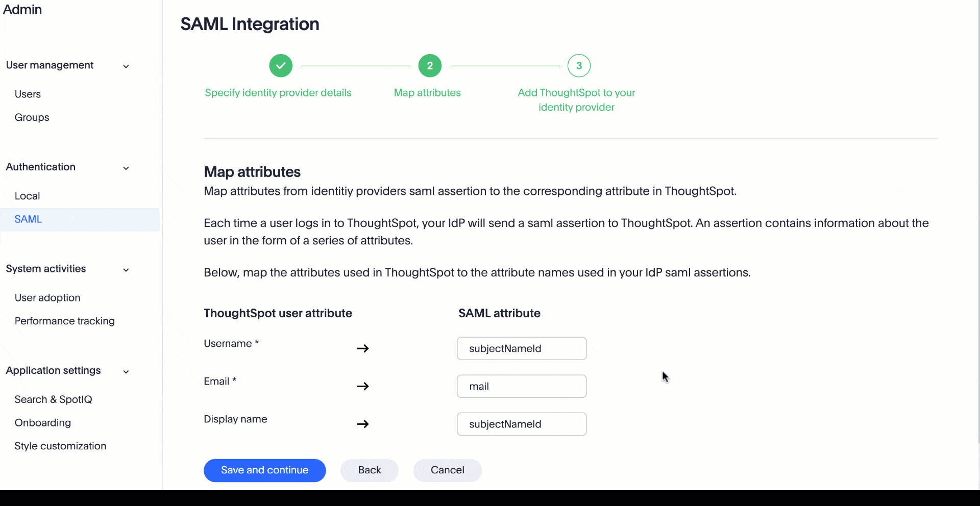Click the Back button
The width and height of the screenshot is (980, 506).
[x=370, y=470]
